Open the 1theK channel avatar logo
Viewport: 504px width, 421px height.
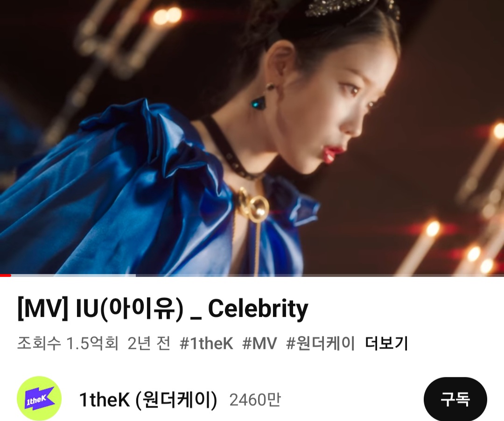pos(39,399)
